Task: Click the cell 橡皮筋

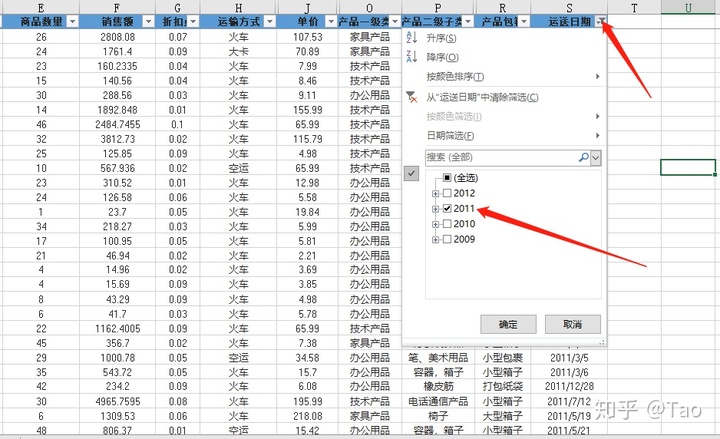Action: pos(439,386)
